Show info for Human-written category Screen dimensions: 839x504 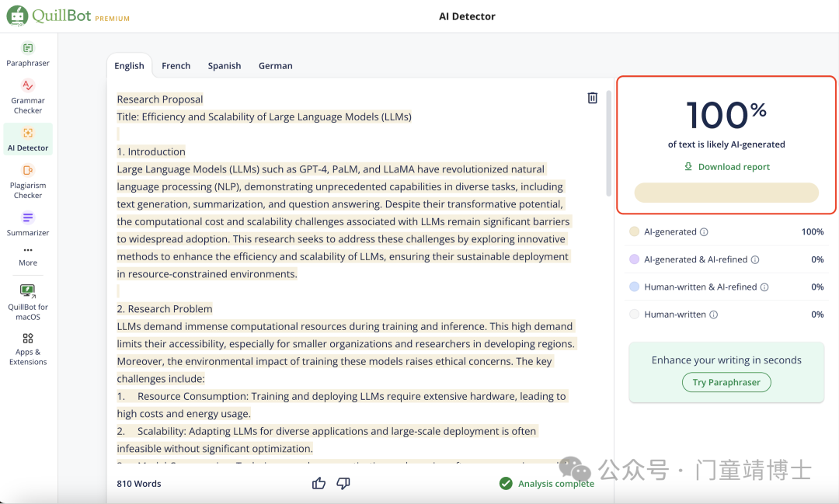pyautogui.click(x=714, y=315)
